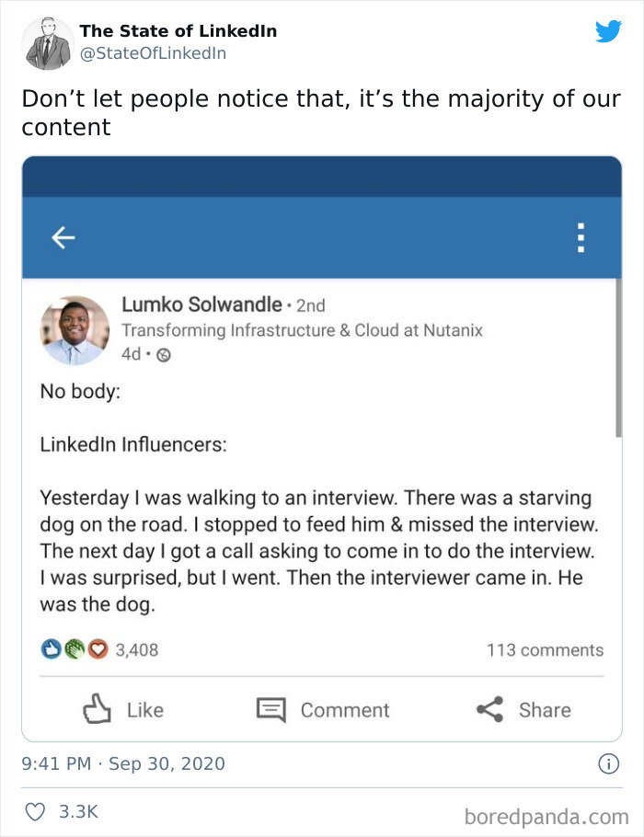Tap the heart to like the tweet
This screenshot has width=644, height=837.
(36, 810)
